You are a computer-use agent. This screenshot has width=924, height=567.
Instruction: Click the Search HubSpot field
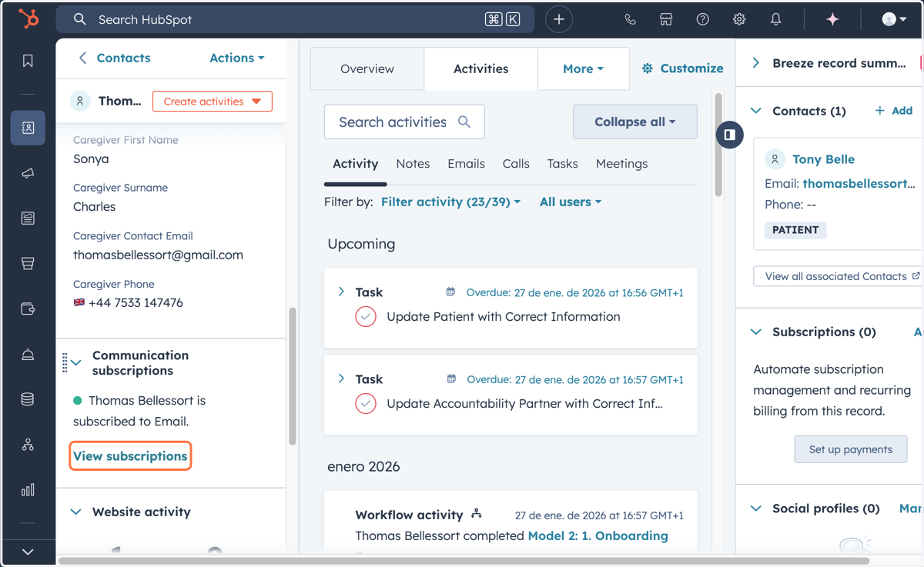click(295, 19)
